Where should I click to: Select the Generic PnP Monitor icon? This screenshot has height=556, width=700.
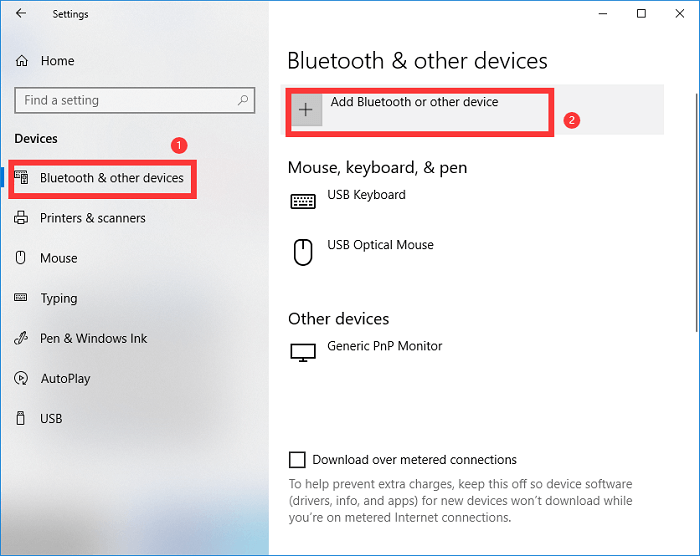click(x=302, y=352)
